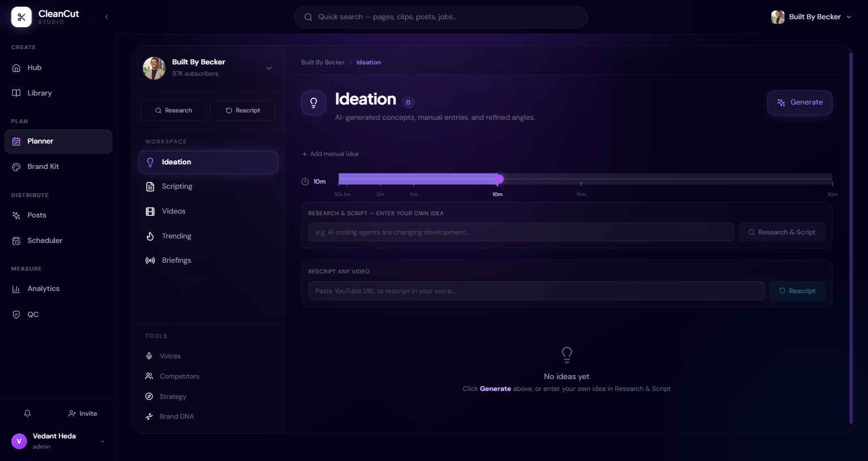Click the Ideation breadcrumb
Screen dimensions: 868x461
368,62
